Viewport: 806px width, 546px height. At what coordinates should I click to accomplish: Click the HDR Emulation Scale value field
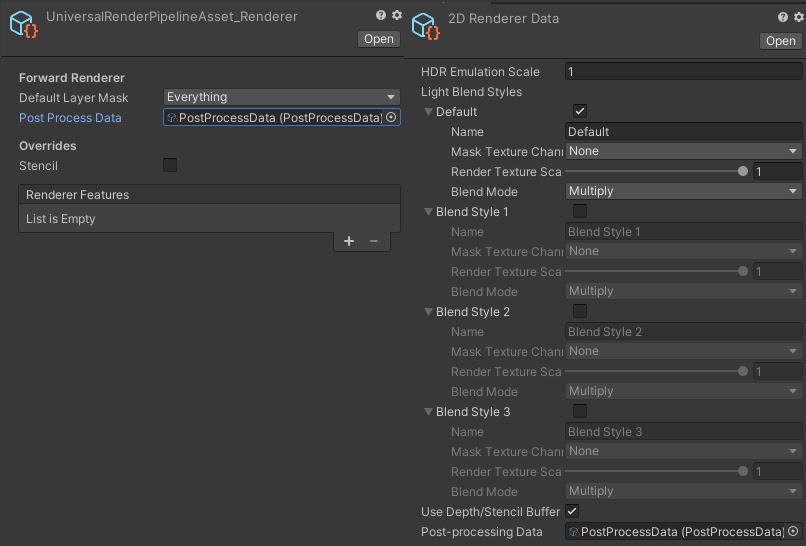click(684, 71)
